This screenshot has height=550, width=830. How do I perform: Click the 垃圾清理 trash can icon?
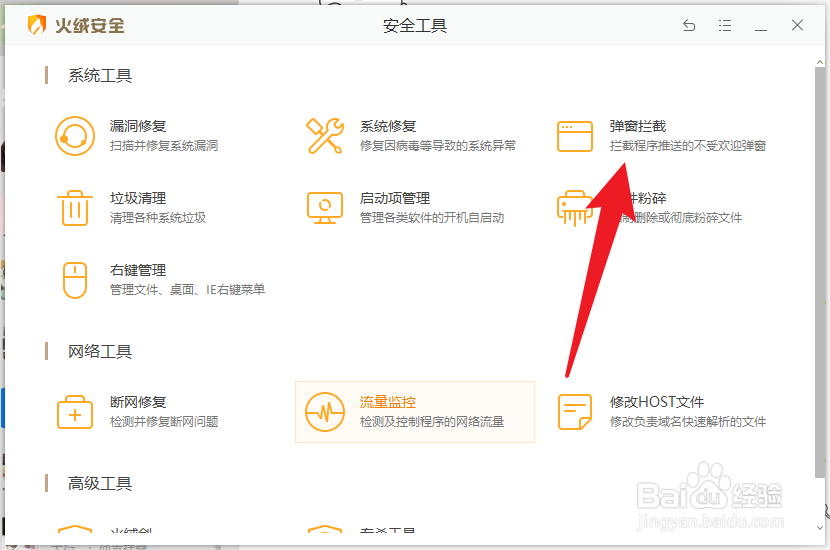75,208
